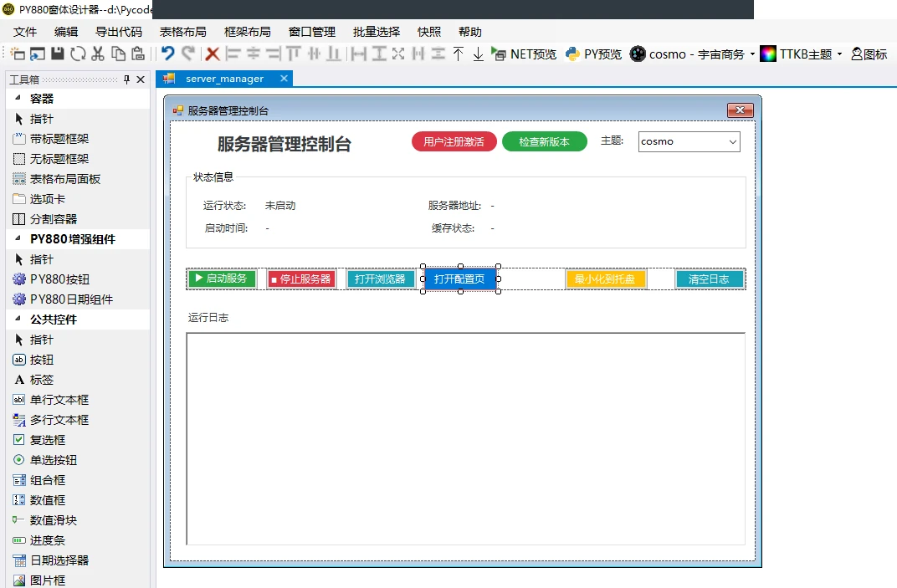This screenshot has width=897, height=588.
Task: Redo with the gray curved arrow
Action: pos(187,54)
